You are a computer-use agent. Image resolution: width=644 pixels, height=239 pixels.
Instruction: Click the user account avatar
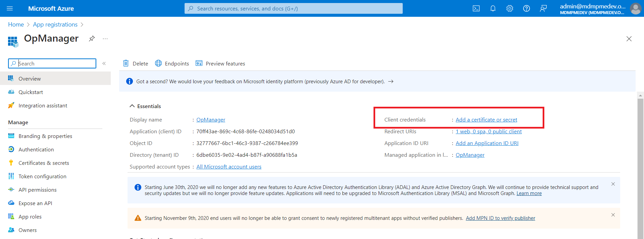coord(636,8)
